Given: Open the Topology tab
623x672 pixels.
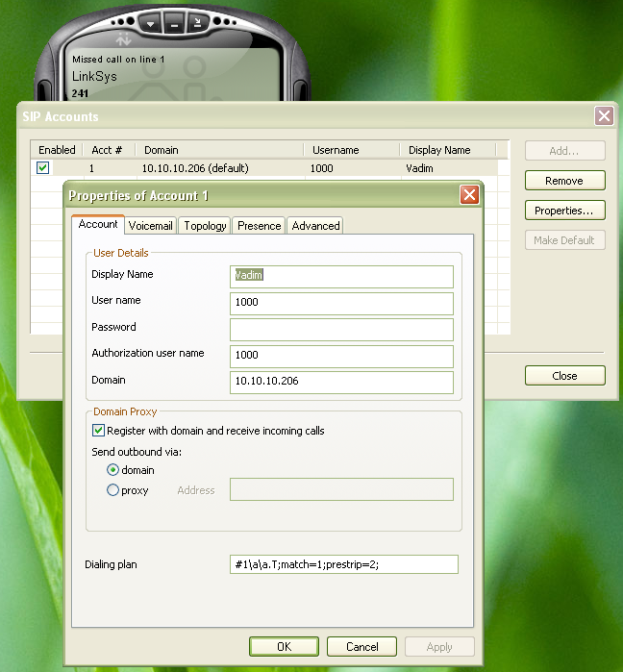Looking at the screenshot, I should pos(205,225).
